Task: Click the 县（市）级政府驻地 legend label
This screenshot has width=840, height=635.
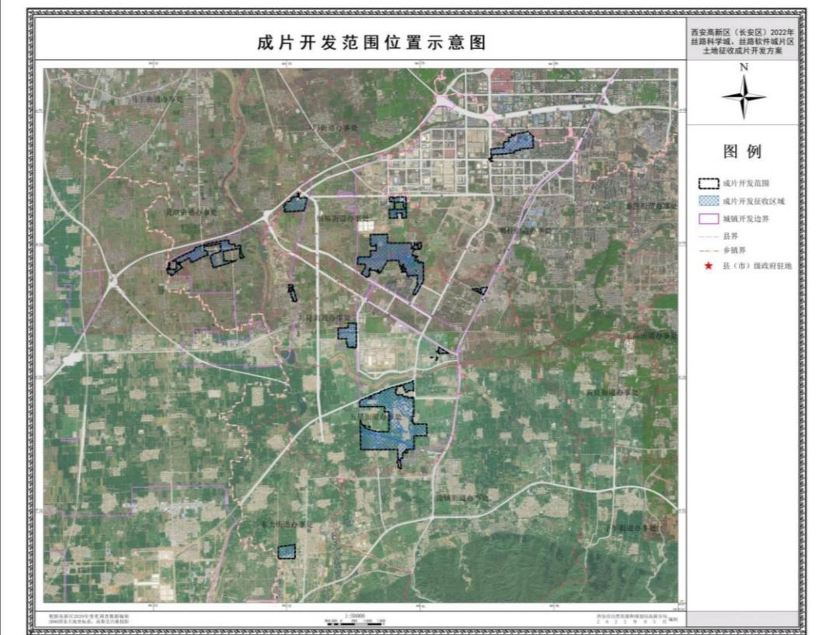Action: [757, 266]
